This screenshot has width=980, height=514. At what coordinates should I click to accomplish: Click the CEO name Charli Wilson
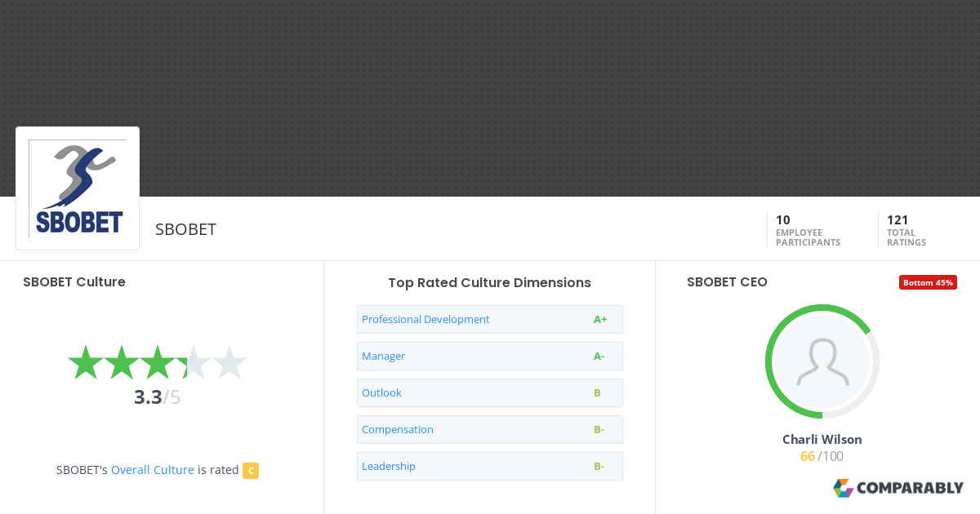822,439
